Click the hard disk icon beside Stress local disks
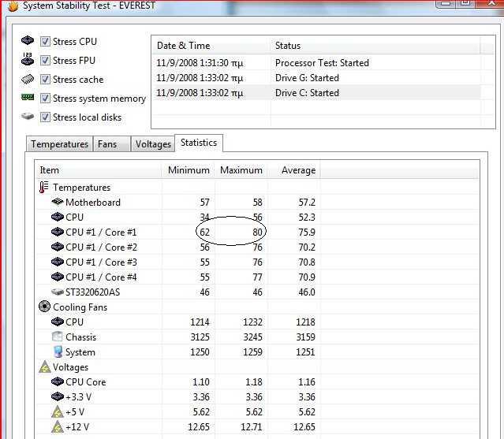The height and width of the screenshot is (439, 504). coord(28,116)
